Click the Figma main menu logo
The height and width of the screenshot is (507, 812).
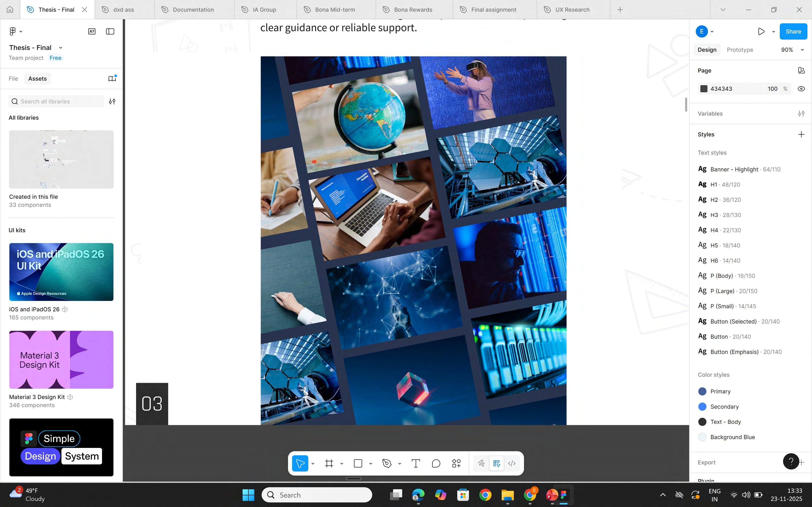[13, 31]
